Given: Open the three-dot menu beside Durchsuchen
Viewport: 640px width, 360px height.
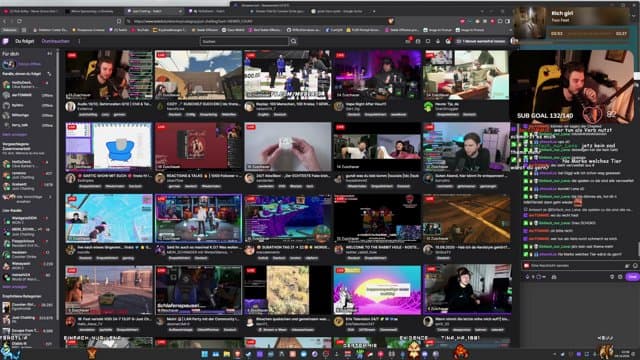Looking at the screenshot, I should [x=79, y=41].
